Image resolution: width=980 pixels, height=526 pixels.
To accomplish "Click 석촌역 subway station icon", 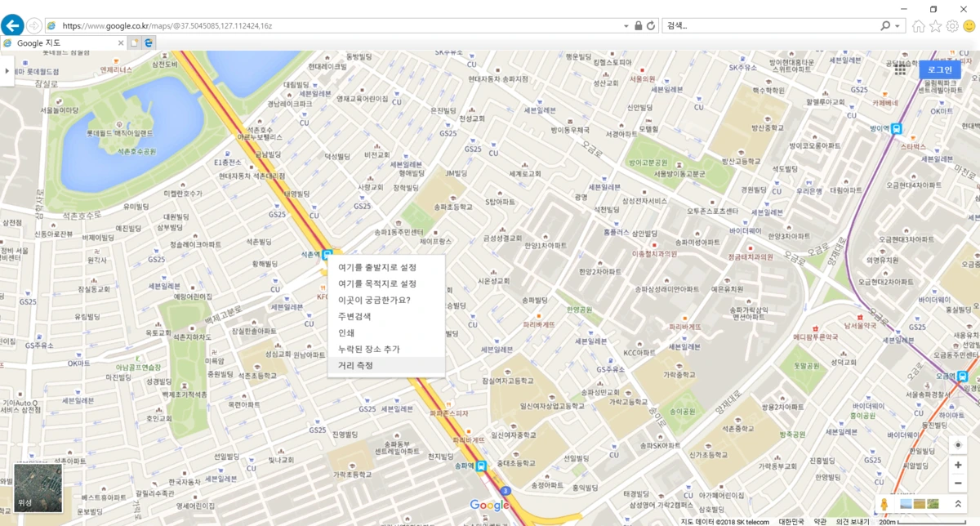I will (327, 255).
